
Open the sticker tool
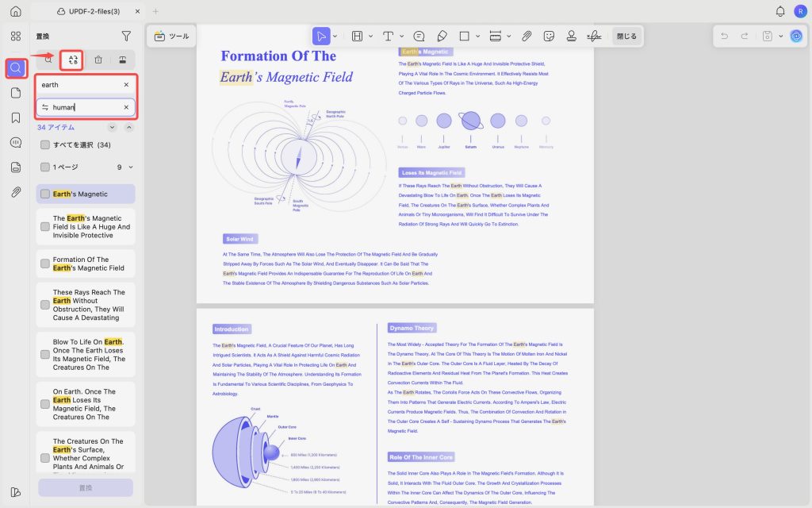(549, 36)
